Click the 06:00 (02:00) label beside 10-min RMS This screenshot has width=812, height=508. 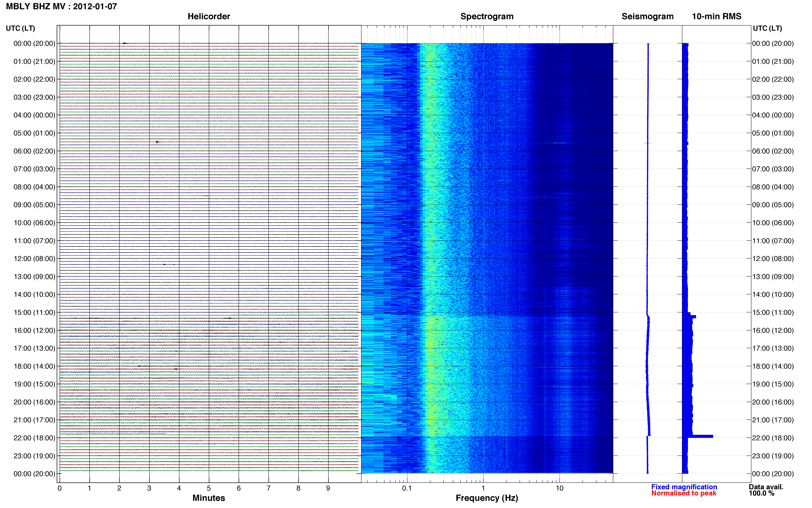[x=773, y=151]
